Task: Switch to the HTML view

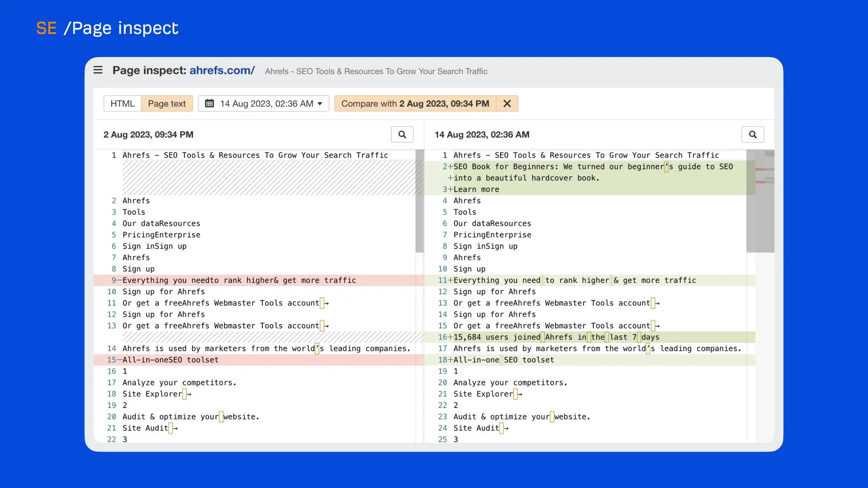Action: pyautogui.click(x=122, y=103)
